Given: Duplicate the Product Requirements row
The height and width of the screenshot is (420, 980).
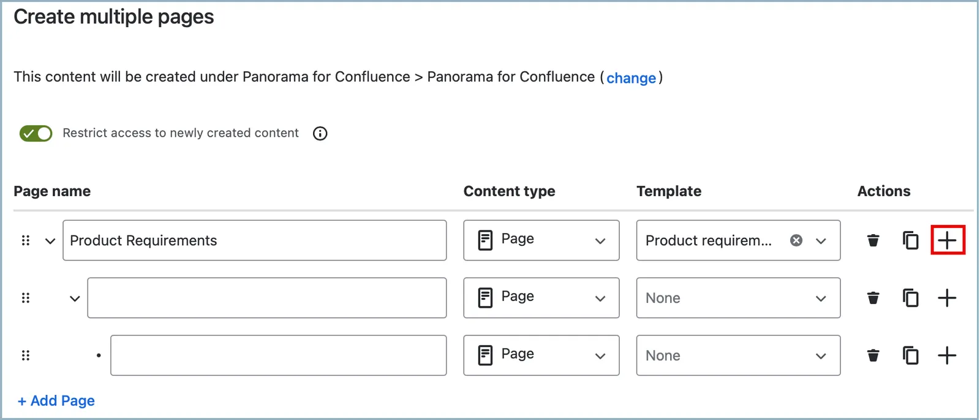Looking at the screenshot, I should tap(910, 240).
